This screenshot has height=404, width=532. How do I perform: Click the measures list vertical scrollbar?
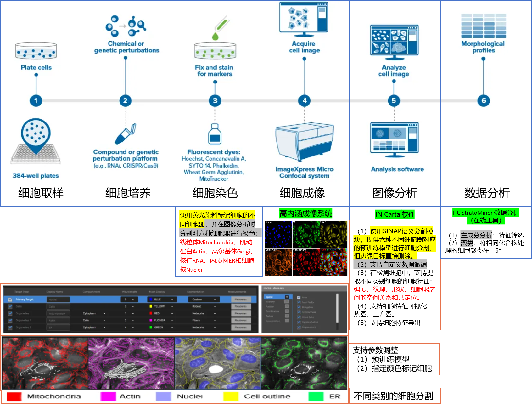pos(337,312)
